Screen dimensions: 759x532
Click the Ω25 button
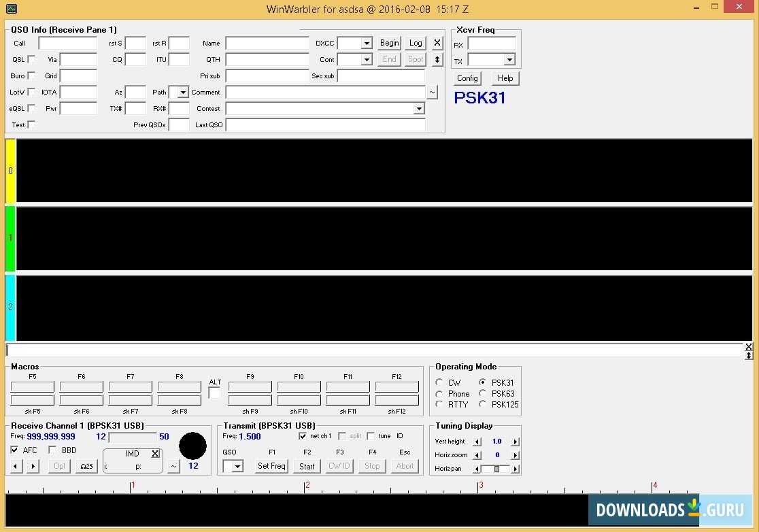pos(86,466)
